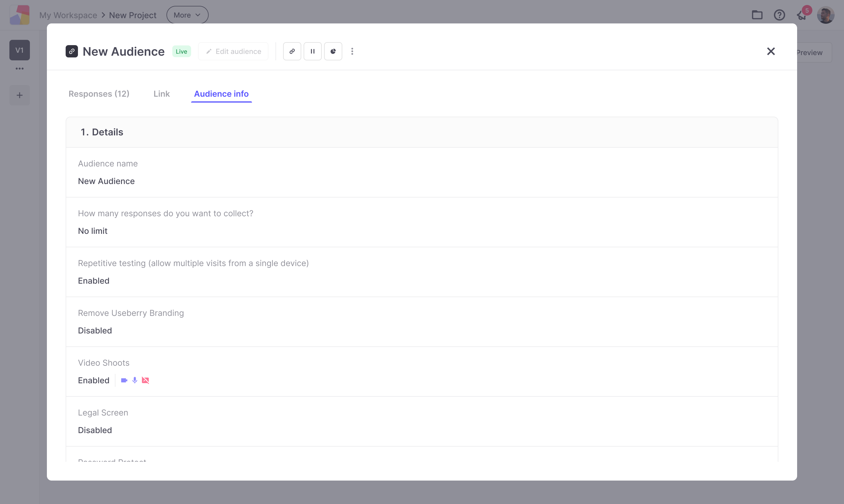Viewport: 844px width, 504px height.
Task: Click the New Project breadcrumb
Action: pyautogui.click(x=132, y=15)
